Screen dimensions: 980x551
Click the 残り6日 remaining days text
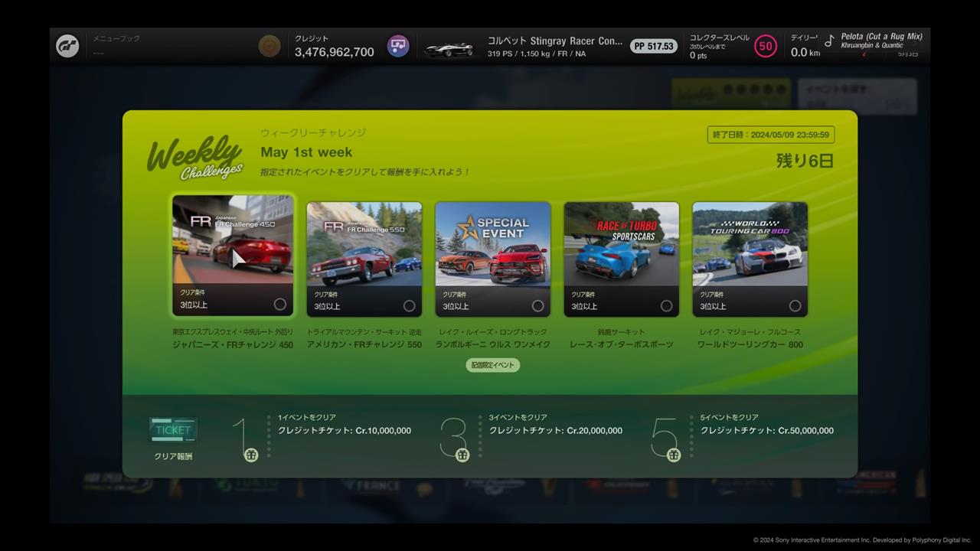pyautogui.click(x=805, y=161)
